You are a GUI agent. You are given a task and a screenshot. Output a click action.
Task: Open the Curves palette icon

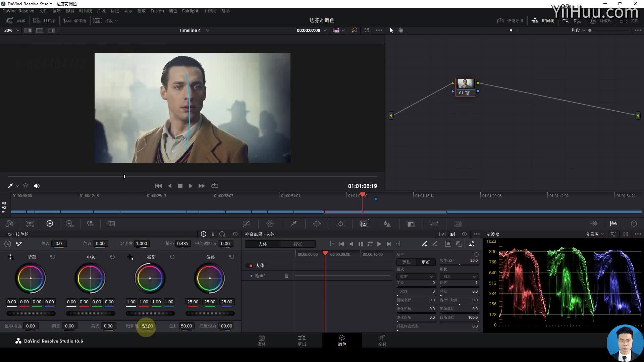point(247,224)
